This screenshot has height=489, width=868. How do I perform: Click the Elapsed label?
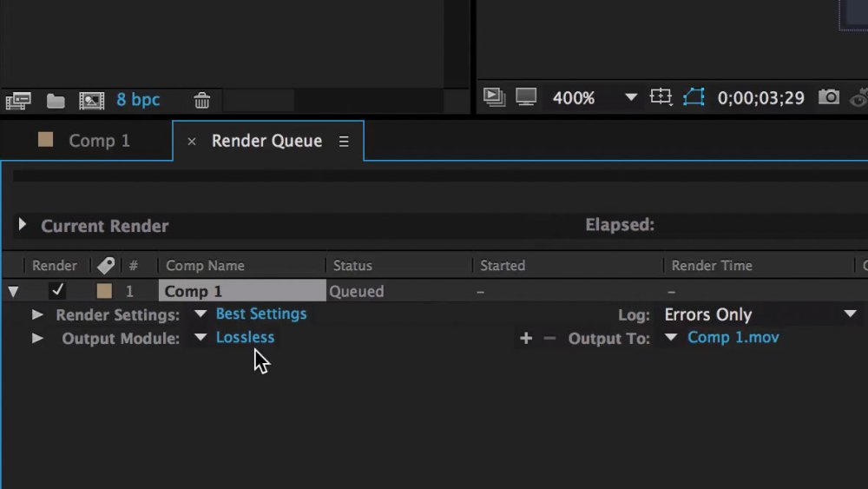[620, 225]
